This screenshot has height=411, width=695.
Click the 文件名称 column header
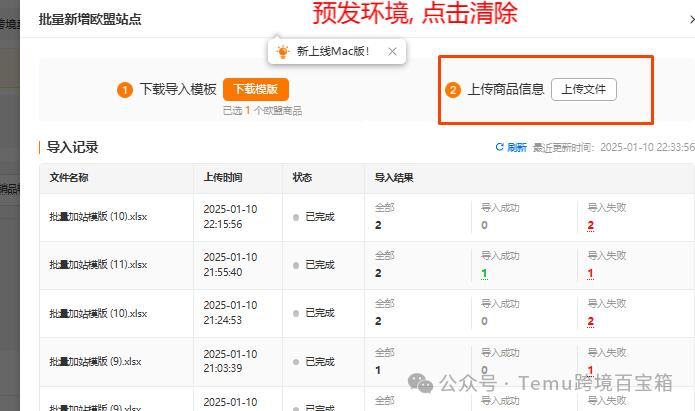pos(69,178)
